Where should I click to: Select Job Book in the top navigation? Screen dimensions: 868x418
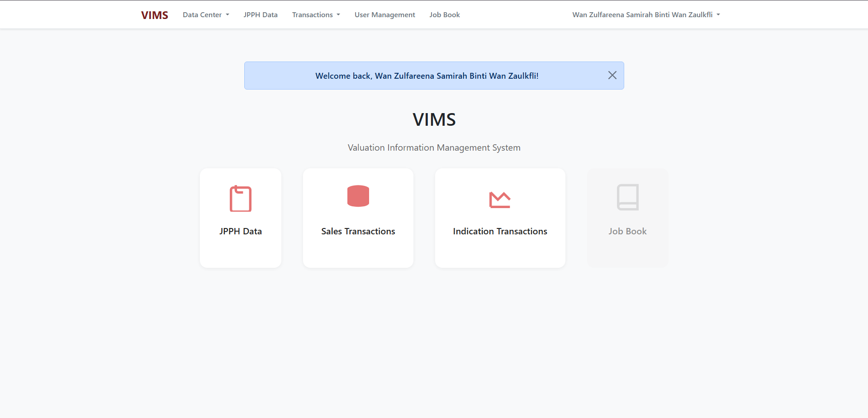[444, 15]
